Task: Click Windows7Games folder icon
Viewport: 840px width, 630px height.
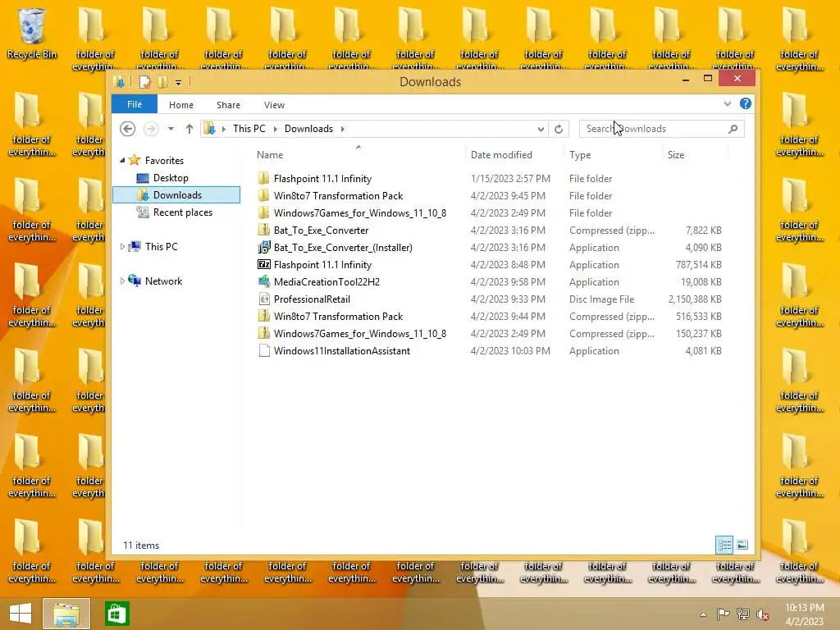Action: click(263, 212)
